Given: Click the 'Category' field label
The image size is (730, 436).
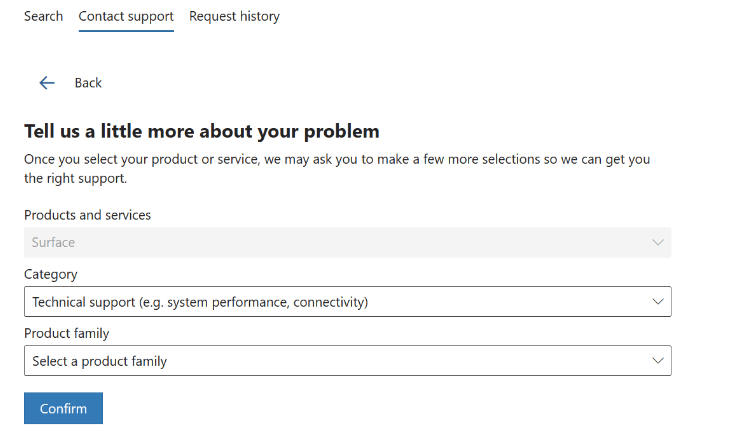Looking at the screenshot, I should 51,273.
